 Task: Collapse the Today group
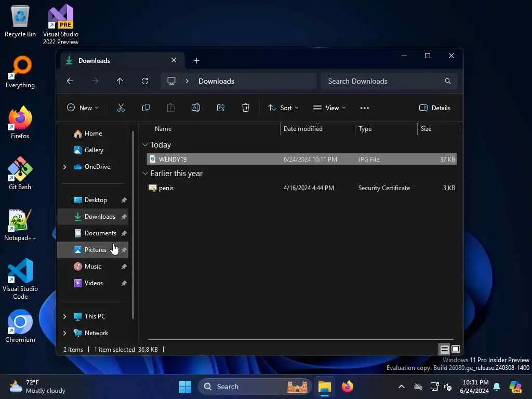(145, 145)
